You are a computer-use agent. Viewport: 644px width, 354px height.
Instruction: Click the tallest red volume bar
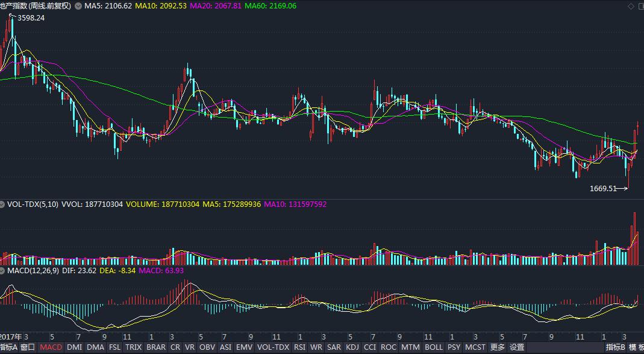pyautogui.click(x=634, y=238)
